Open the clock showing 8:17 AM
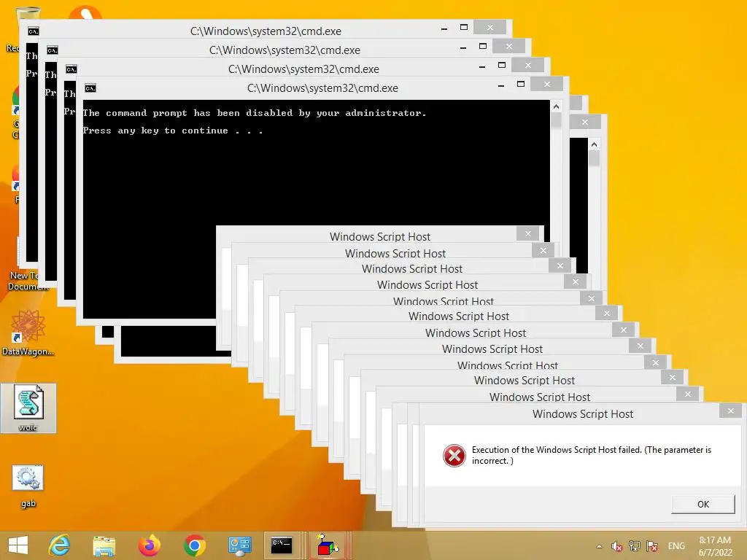The image size is (747, 560). [x=715, y=546]
